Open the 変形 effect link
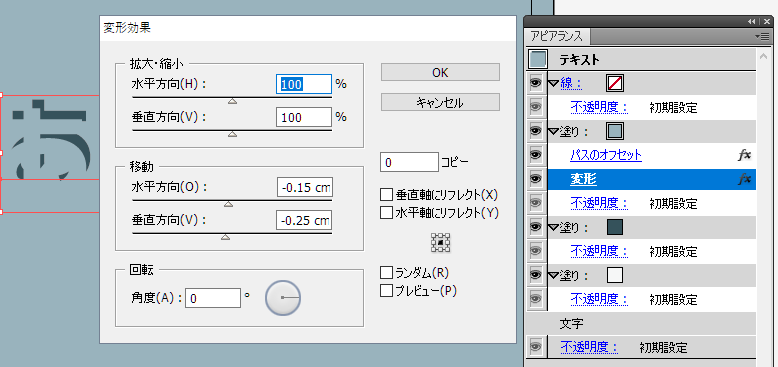Screen dimensions: 778x367 click(584, 180)
